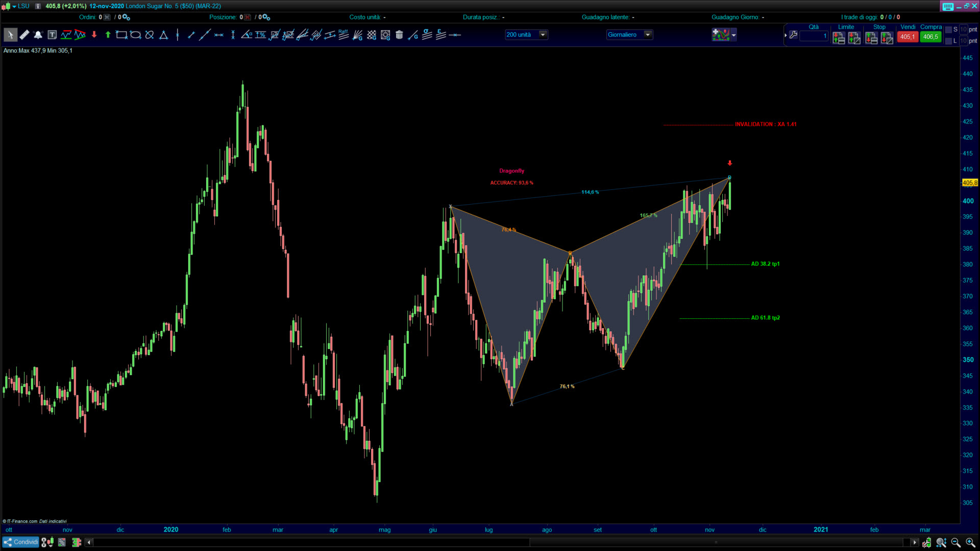
Task: Select the text annotation tool
Action: pyautogui.click(x=52, y=35)
